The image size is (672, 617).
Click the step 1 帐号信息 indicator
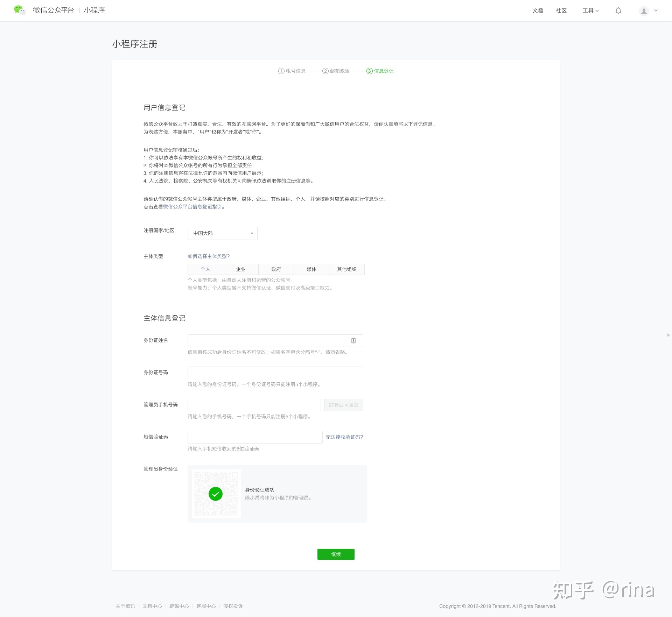(292, 71)
